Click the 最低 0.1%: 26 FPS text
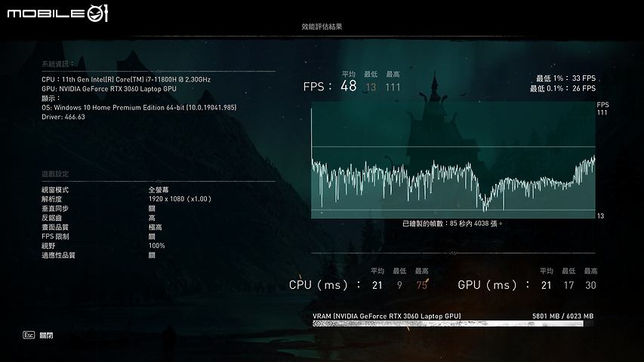Screen dimensions: 644x362 [x=562, y=88]
